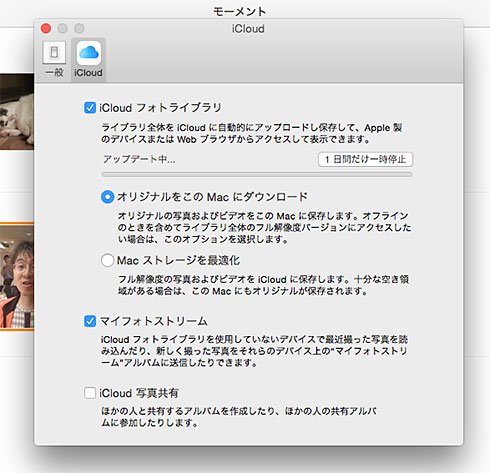Click the cat photo thumbnail in Photos window

(x=17, y=112)
